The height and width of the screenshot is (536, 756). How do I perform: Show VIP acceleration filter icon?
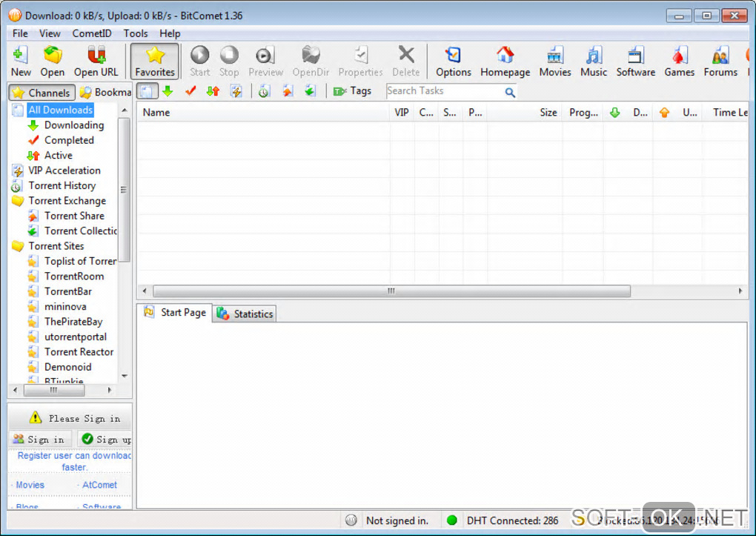coord(236,91)
